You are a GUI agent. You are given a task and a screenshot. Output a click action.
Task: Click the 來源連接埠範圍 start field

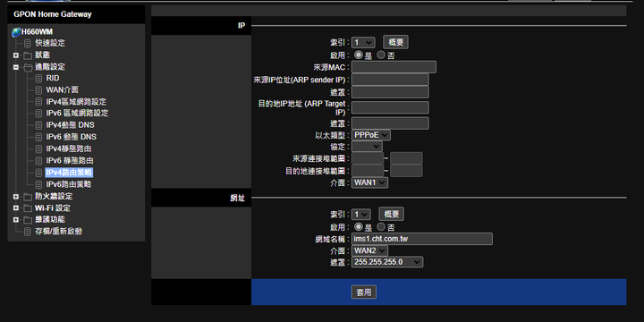(368, 158)
